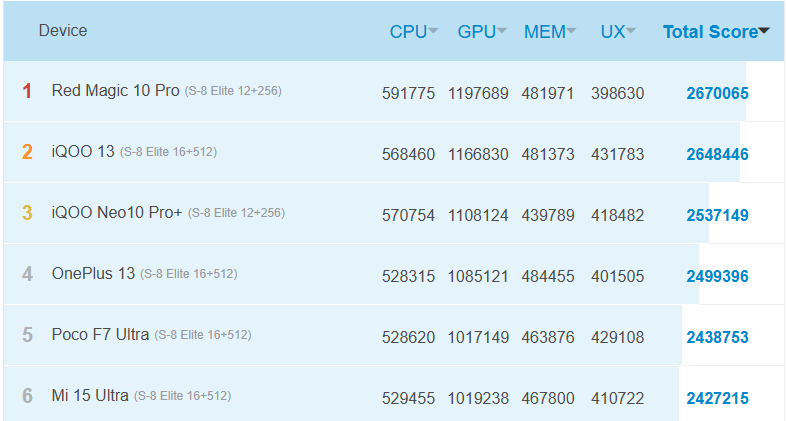The height and width of the screenshot is (421, 786).
Task: Click Poco F7 Ultra UX score 429108
Action: (x=618, y=337)
